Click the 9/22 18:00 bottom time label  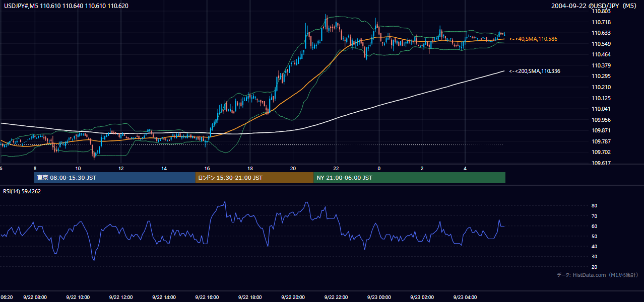click(x=250, y=297)
